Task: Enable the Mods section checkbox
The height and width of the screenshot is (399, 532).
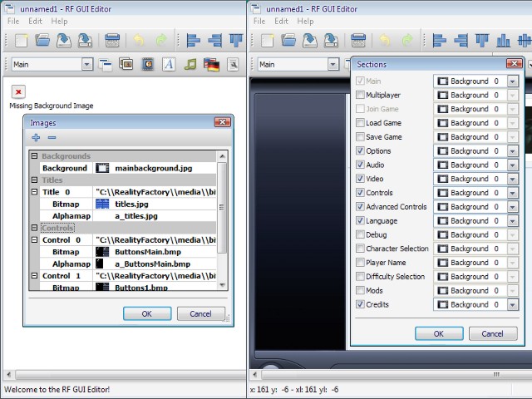Action: point(360,290)
